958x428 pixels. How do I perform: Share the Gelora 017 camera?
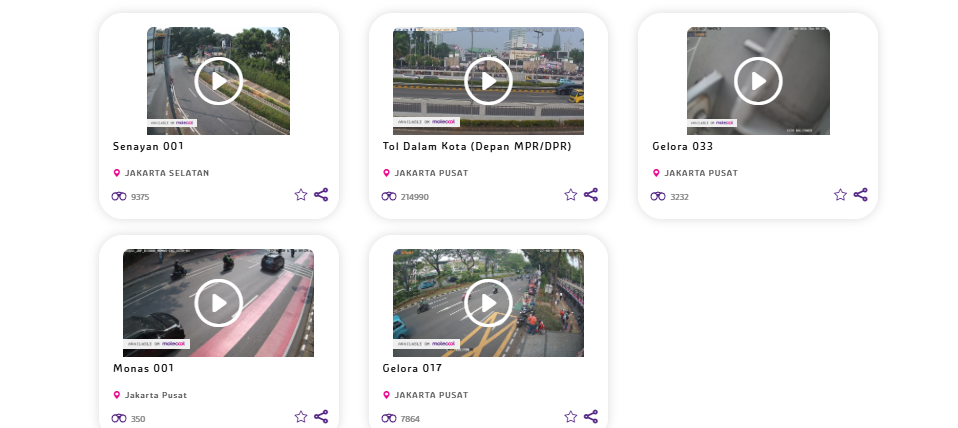click(x=591, y=417)
